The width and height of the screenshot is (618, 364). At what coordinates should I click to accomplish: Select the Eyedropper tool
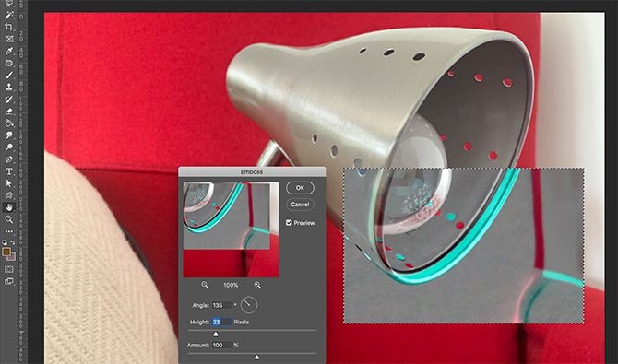click(9, 51)
